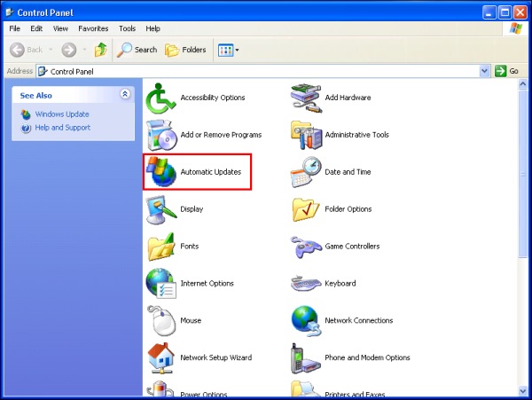
Task: Click the Date and Time label
Action: (348, 172)
